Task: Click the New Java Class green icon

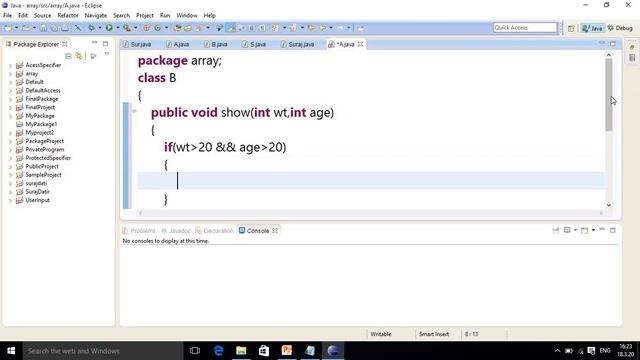Action: pos(158,28)
